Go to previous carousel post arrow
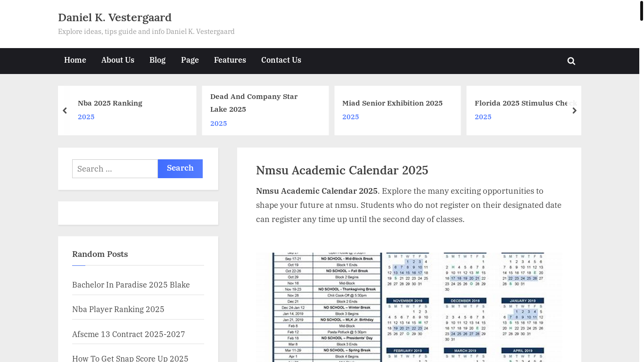Image resolution: width=644 pixels, height=362 pixels. tap(65, 111)
